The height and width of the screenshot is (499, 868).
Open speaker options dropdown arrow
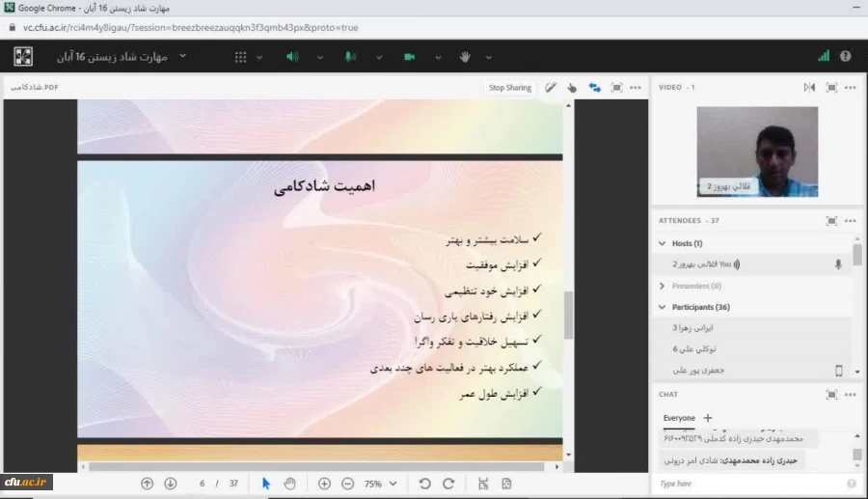click(320, 57)
